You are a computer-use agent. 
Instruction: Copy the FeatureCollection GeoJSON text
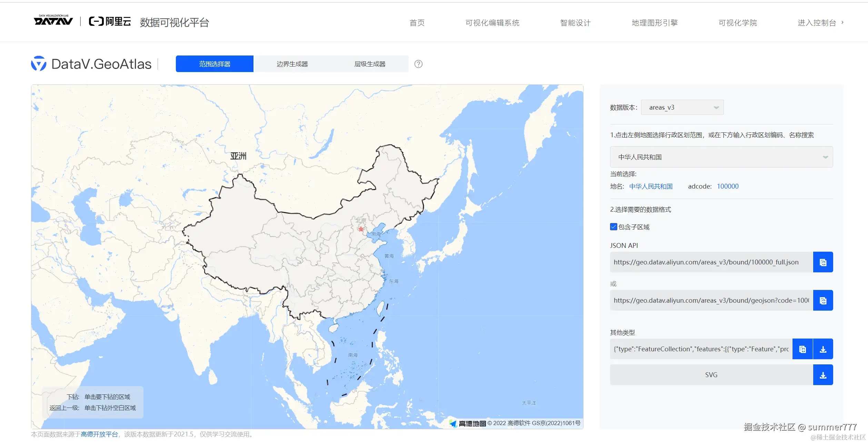click(x=802, y=349)
